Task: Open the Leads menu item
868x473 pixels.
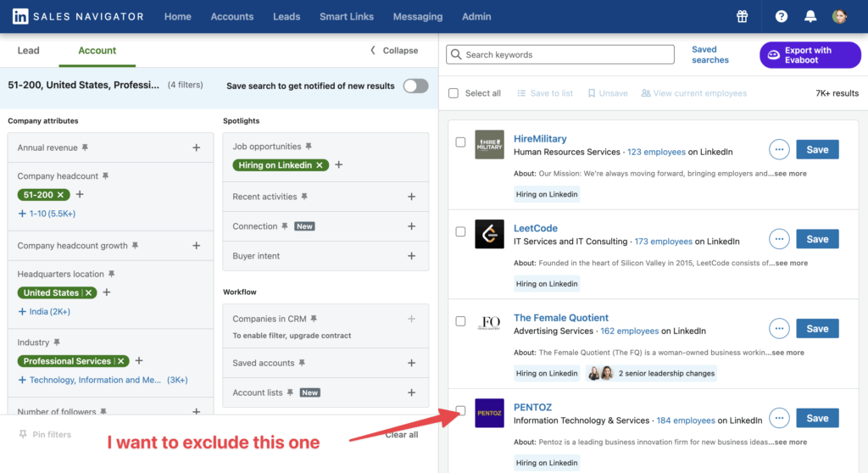Action: (x=287, y=17)
